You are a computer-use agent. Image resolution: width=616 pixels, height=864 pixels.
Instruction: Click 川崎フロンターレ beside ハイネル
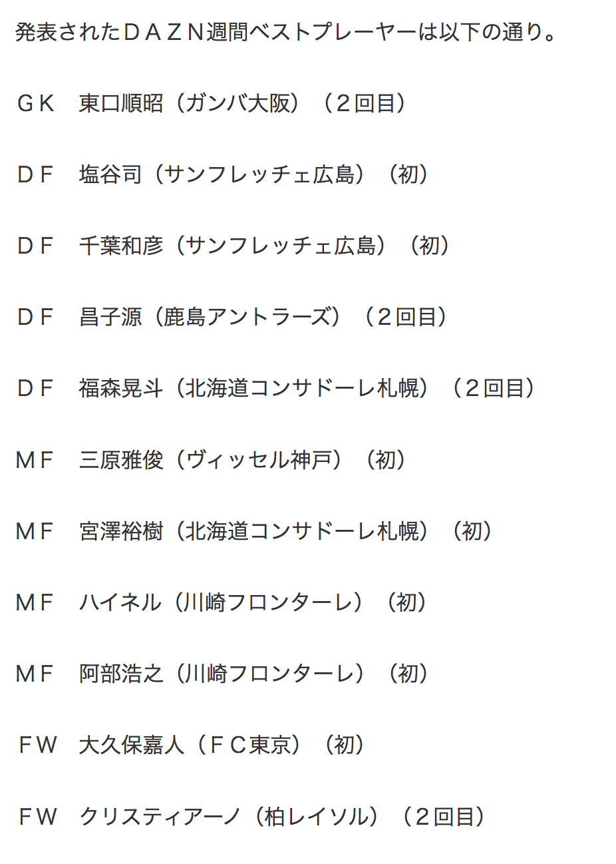pos(269,602)
